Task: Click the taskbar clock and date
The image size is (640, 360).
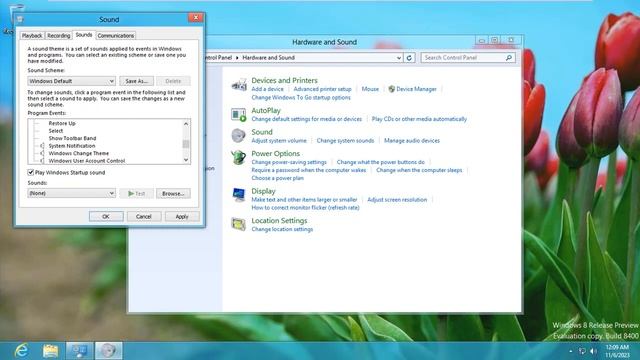Action: tap(618, 351)
